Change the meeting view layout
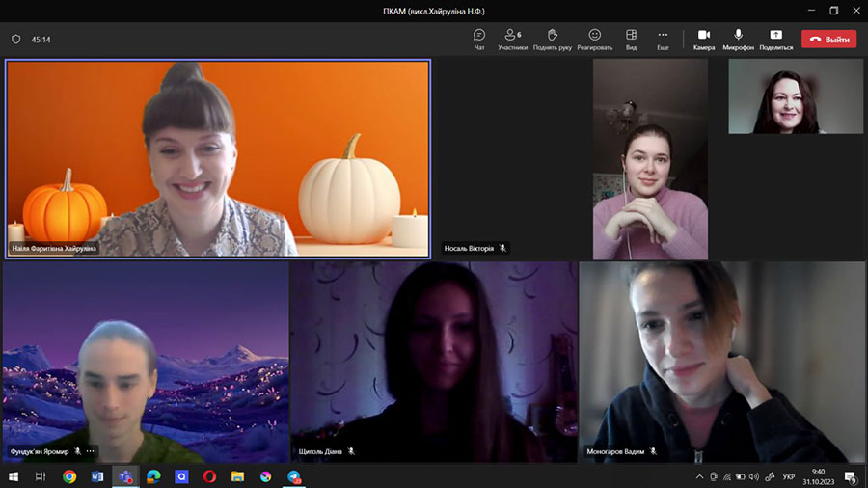Screen dimensions: 868x488 point(631,40)
